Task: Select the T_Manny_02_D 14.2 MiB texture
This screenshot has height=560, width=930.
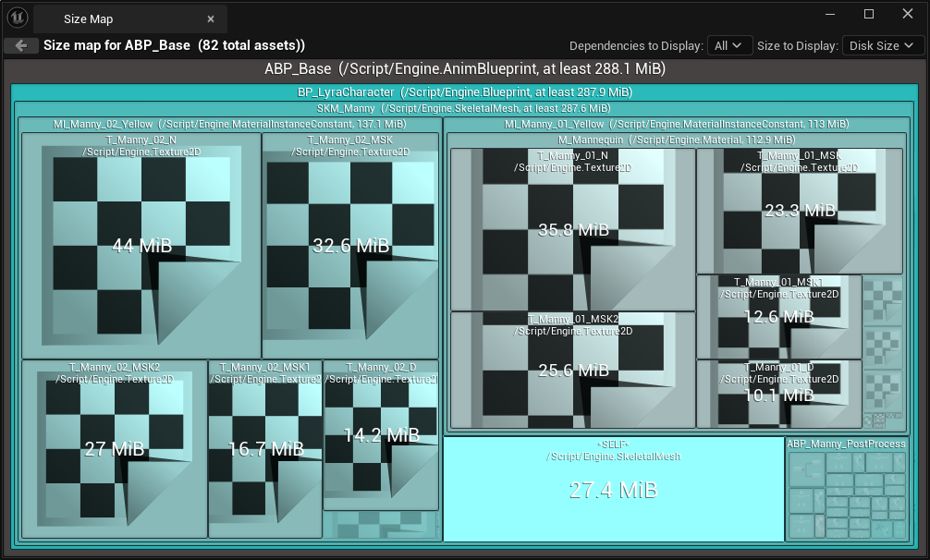Action: [381, 435]
